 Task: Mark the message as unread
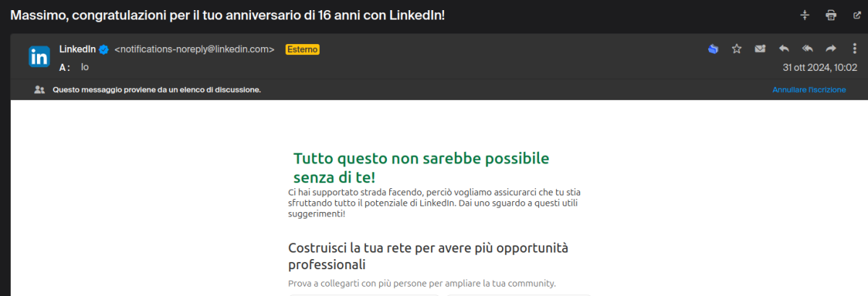click(x=760, y=49)
